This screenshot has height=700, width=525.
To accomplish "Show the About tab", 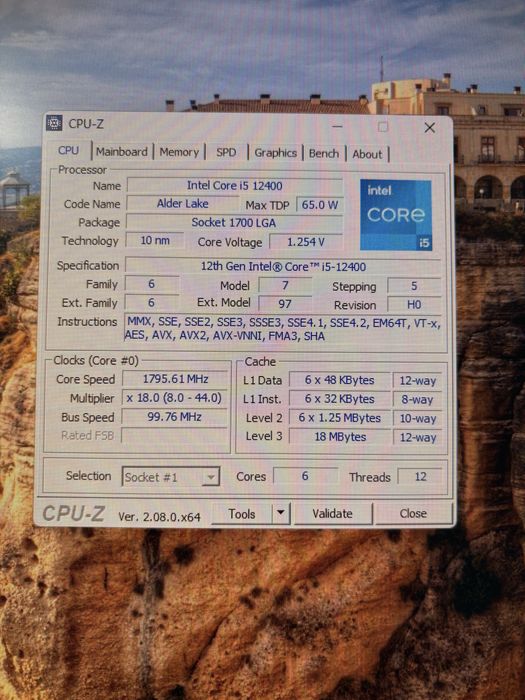I will click(367, 154).
